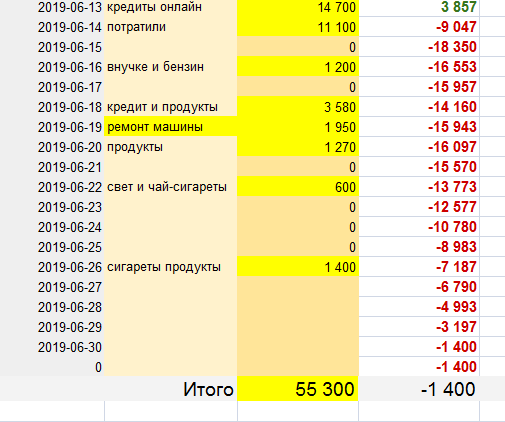Screen dimensions: 505x422
Task: Click the -13 773 balance cell
Action: 419,187
